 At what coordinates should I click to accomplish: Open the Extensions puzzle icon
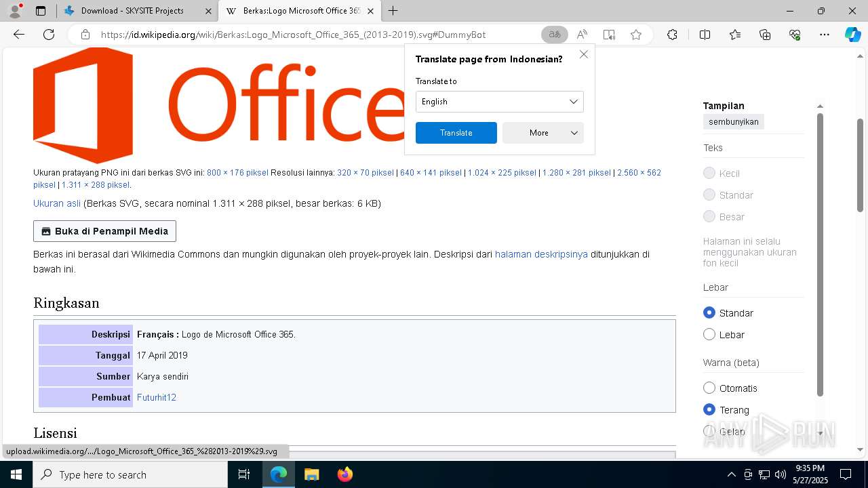[672, 35]
